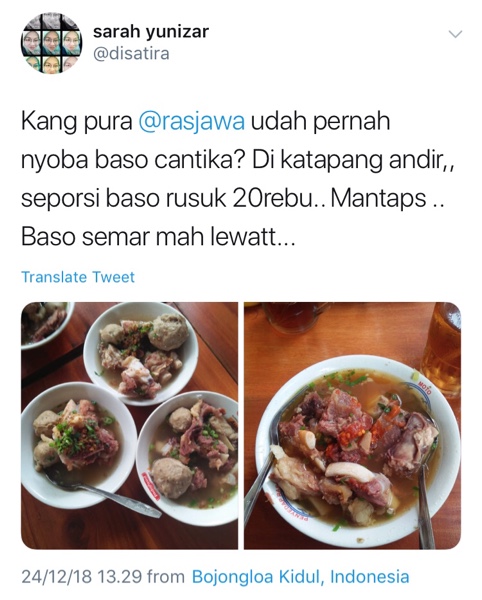
Task: Click 'Baso semar mah lewatt' text line
Action: pyautogui.click(x=158, y=237)
